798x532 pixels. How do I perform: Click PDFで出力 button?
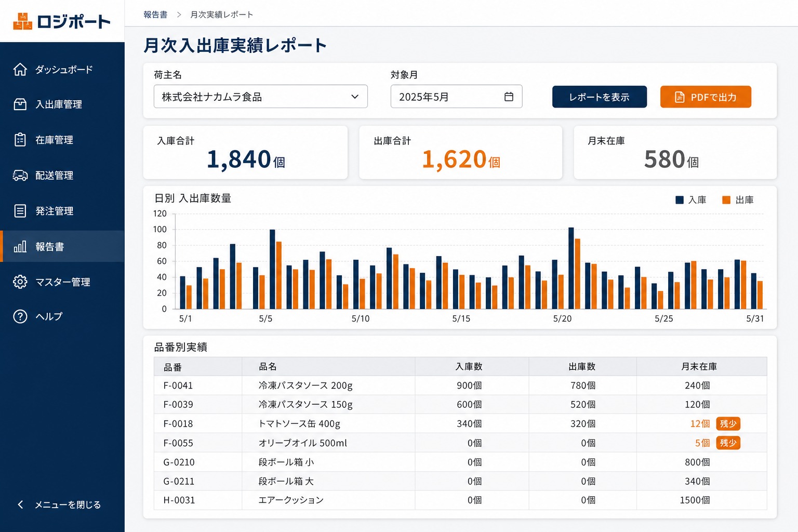click(706, 97)
